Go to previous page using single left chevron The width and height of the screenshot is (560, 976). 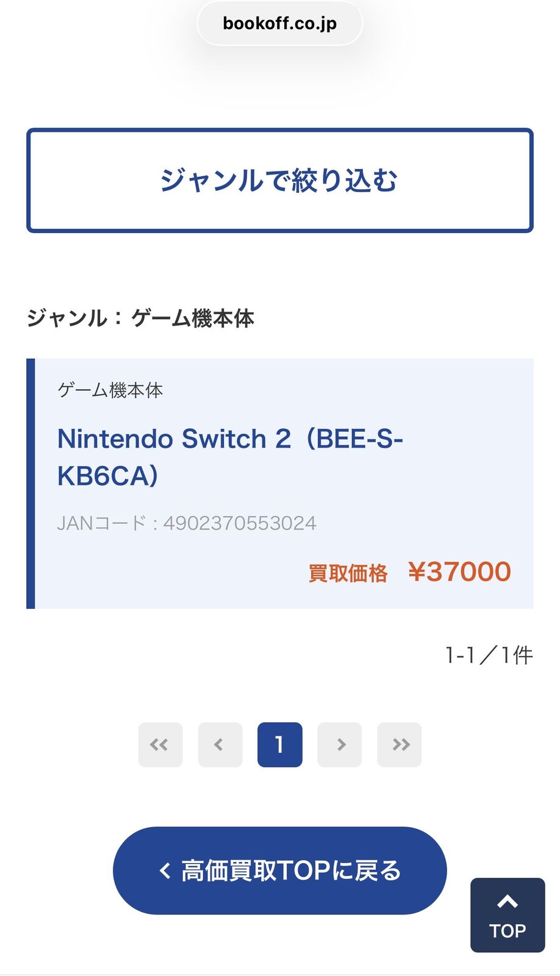click(220, 744)
